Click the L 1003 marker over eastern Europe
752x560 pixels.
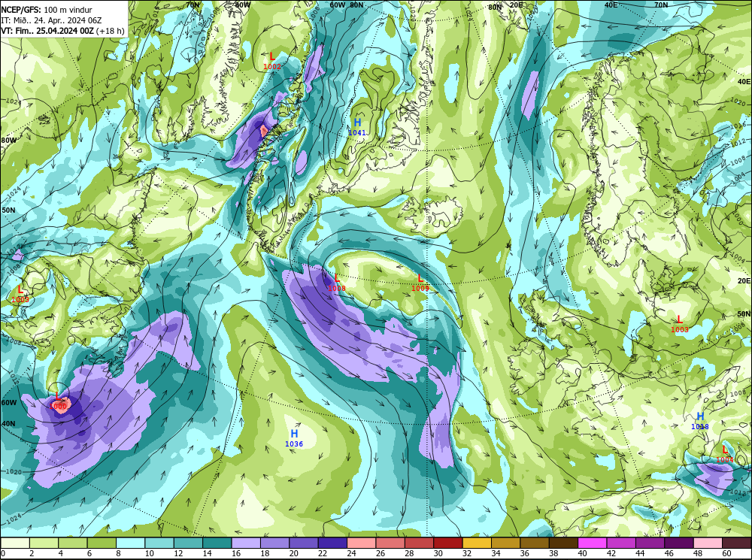679,324
